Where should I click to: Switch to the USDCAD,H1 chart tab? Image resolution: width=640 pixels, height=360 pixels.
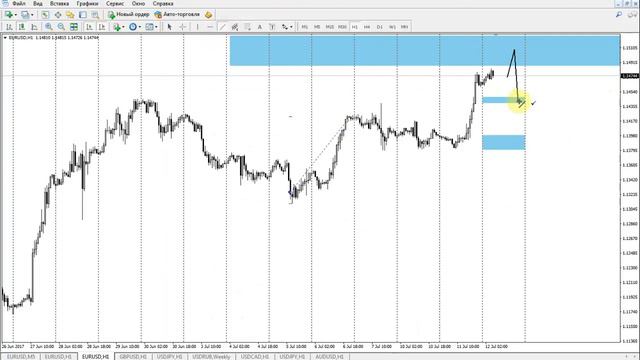click(x=254, y=357)
